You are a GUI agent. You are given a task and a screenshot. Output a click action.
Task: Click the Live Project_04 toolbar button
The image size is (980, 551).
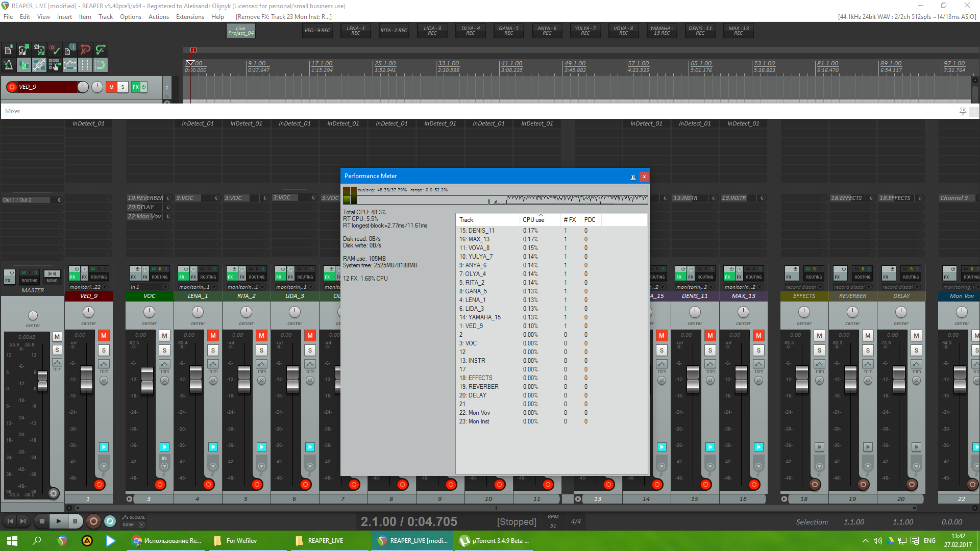click(241, 31)
